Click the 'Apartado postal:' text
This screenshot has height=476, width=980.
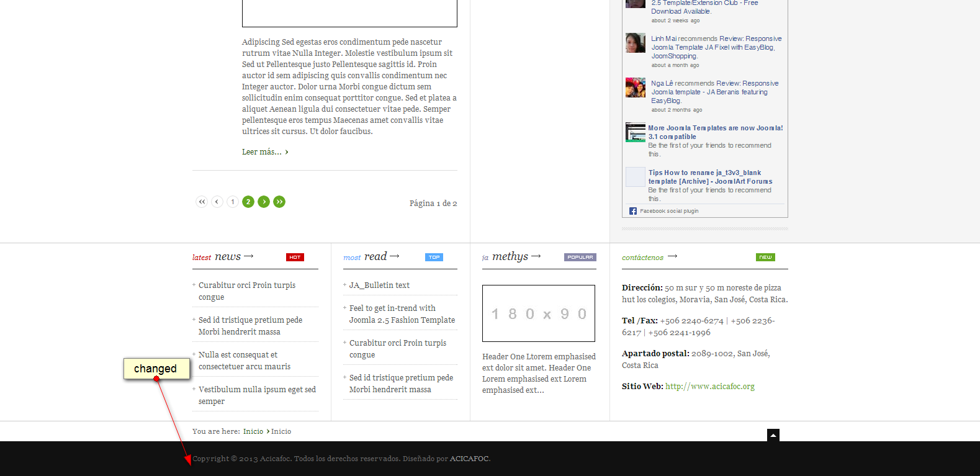[696, 359]
